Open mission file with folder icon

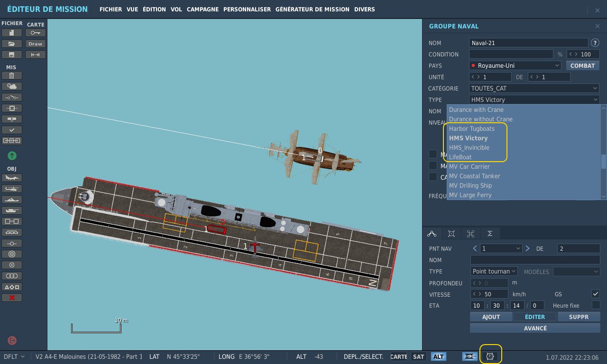click(x=12, y=44)
